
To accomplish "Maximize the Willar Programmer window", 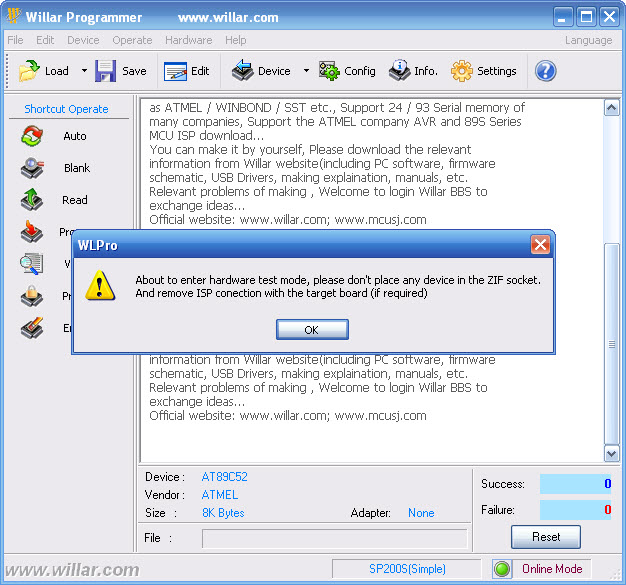I will coord(586,17).
